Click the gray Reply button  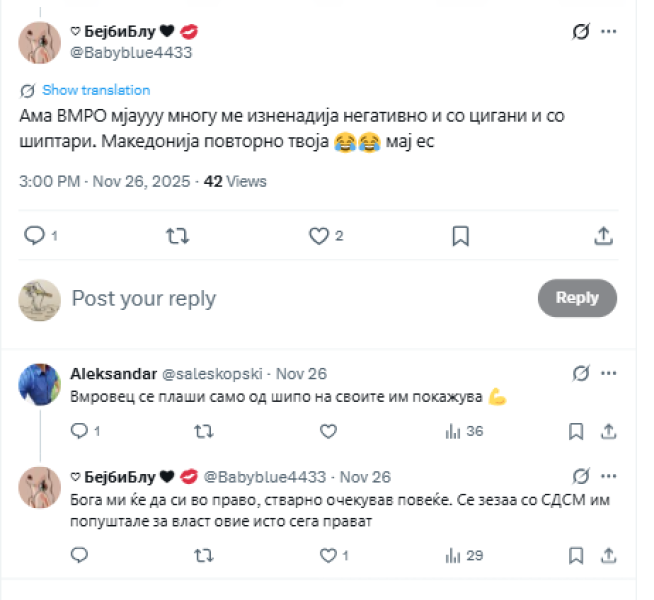point(577,298)
